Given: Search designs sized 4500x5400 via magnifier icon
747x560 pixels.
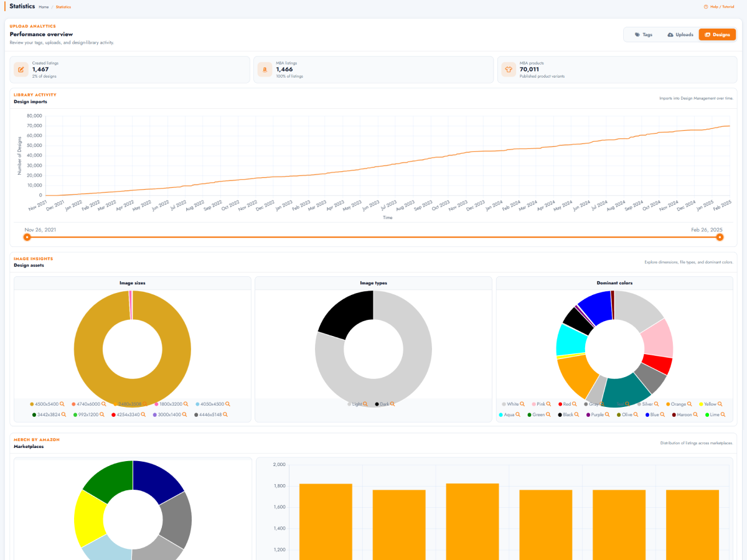Looking at the screenshot, I should click(62, 404).
